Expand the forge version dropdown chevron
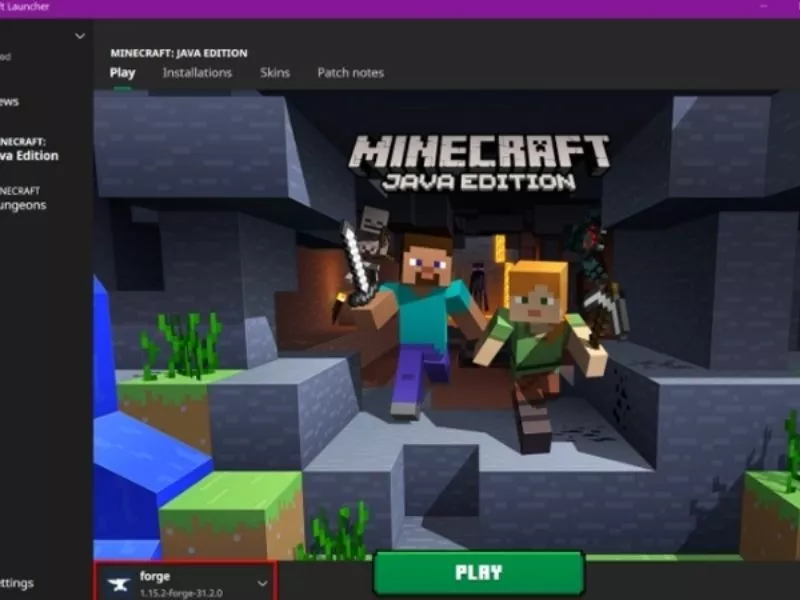Viewport: 800px width, 600px height. click(x=263, y=583)
